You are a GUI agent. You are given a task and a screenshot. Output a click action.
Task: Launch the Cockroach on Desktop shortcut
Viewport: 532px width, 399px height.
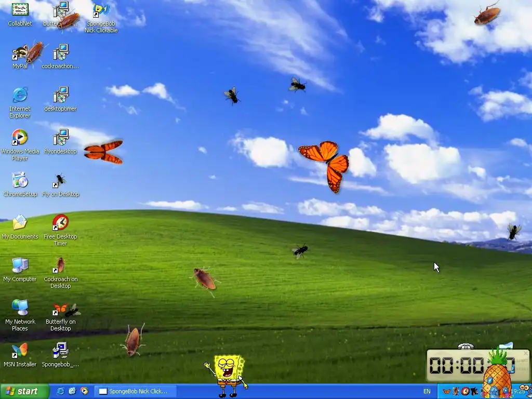click(60, 273)
